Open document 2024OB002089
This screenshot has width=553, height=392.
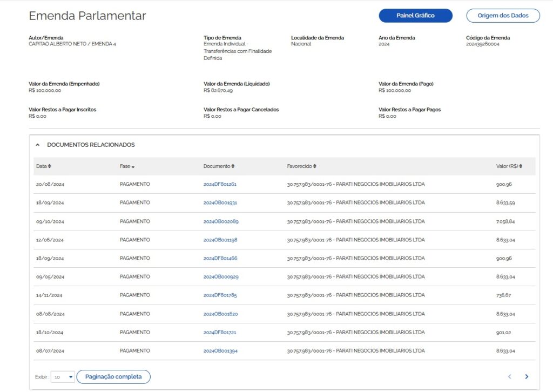(221, 221)
